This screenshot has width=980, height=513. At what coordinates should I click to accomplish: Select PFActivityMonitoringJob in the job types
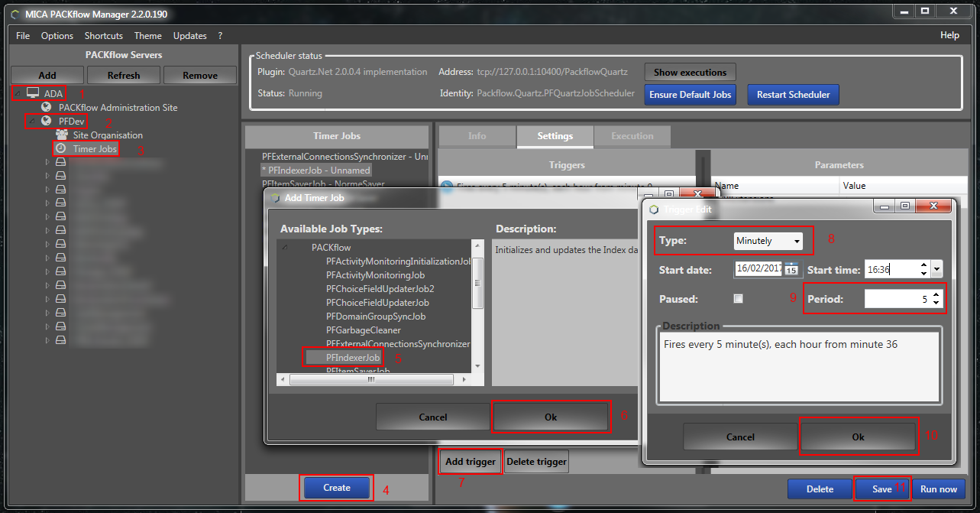(375, 275)
